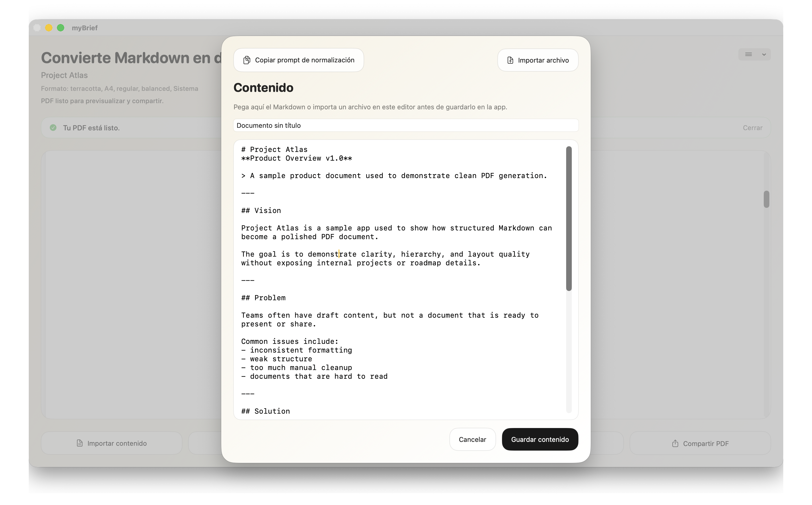Click the Markdown editor scrollbar thumb
Screen dimensions: 812x505
point(569,218)
